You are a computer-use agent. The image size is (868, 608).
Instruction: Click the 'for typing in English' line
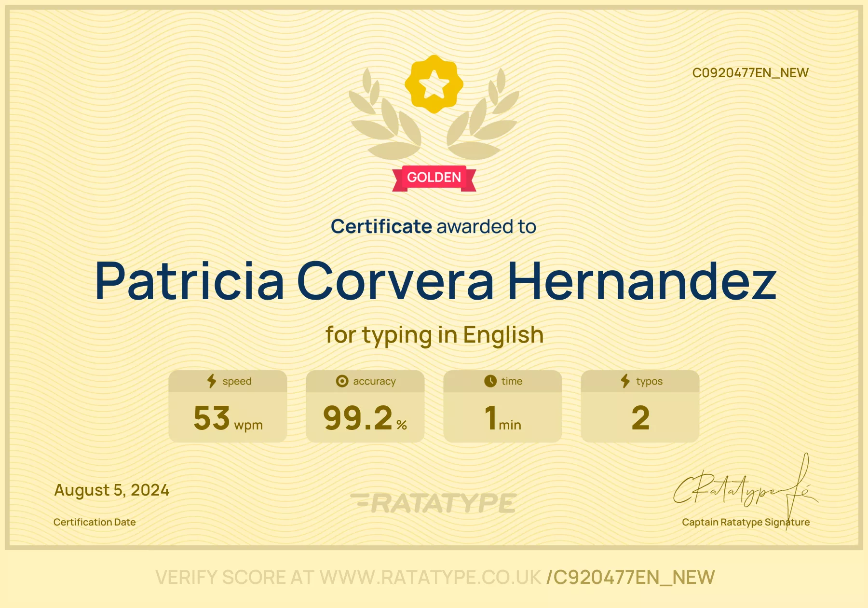[434, 335]
